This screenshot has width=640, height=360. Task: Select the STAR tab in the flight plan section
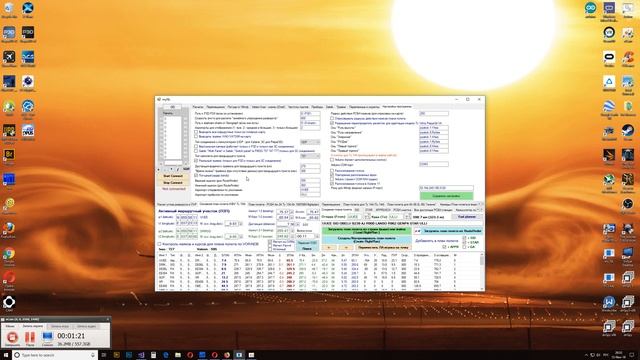point(369,210)
